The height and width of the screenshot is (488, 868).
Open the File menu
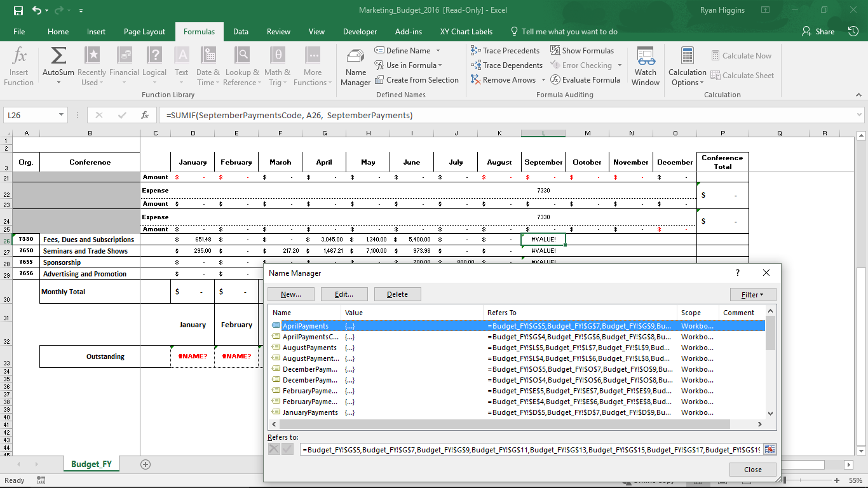19,32
